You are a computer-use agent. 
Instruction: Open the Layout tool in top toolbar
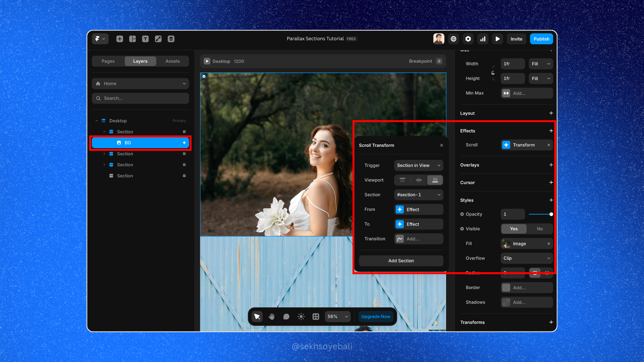pos(132,39)
